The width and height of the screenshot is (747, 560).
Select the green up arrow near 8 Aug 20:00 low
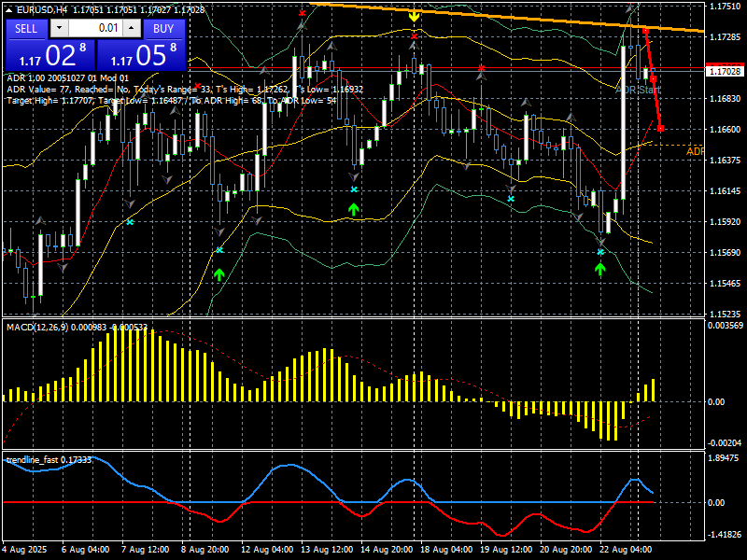tap(218, 274)
